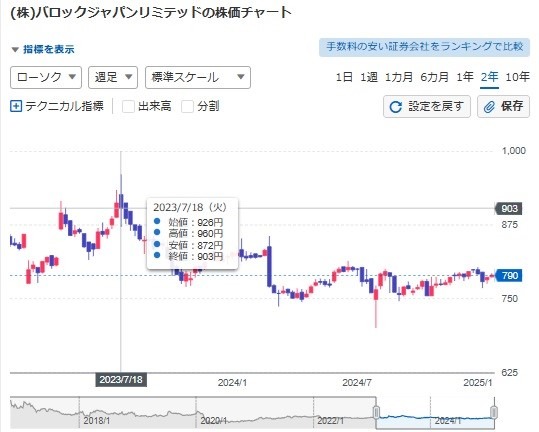This screenshot has height=432, width=539.
Task: Click the paperclip icon in 保存
Action: tap(489, 107)
